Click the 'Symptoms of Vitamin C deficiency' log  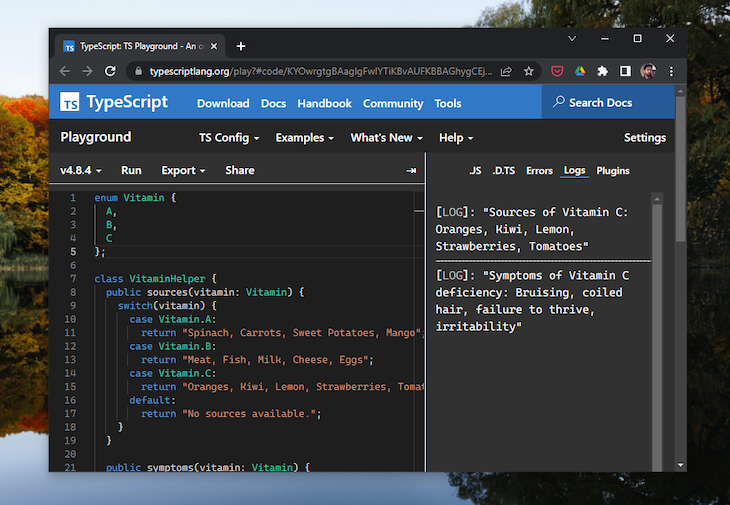532,301
